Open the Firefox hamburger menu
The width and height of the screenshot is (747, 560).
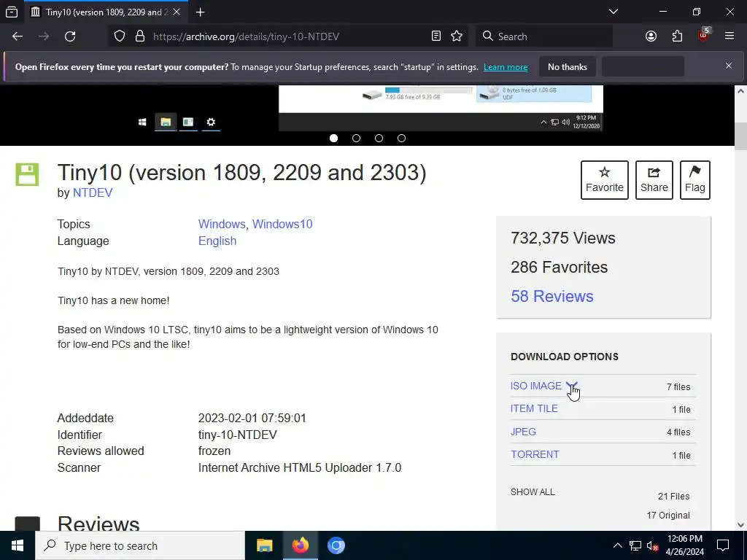point(729,36)
